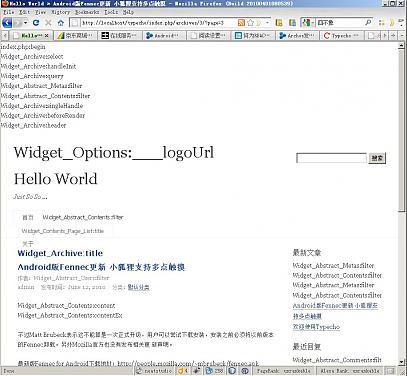The image size is (407, 376).
Task: Click the Firefox icon in the title bar
Action: tap(4, 4)
